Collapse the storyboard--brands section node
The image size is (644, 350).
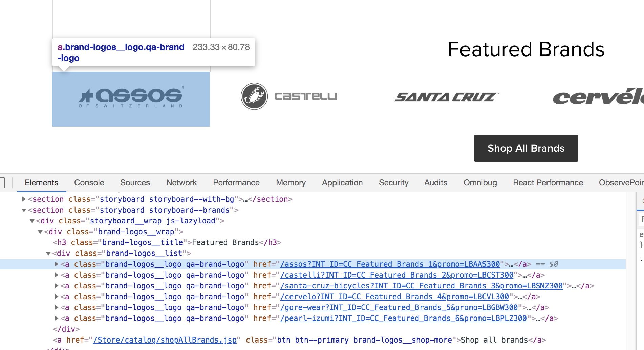tap(24, 210)
